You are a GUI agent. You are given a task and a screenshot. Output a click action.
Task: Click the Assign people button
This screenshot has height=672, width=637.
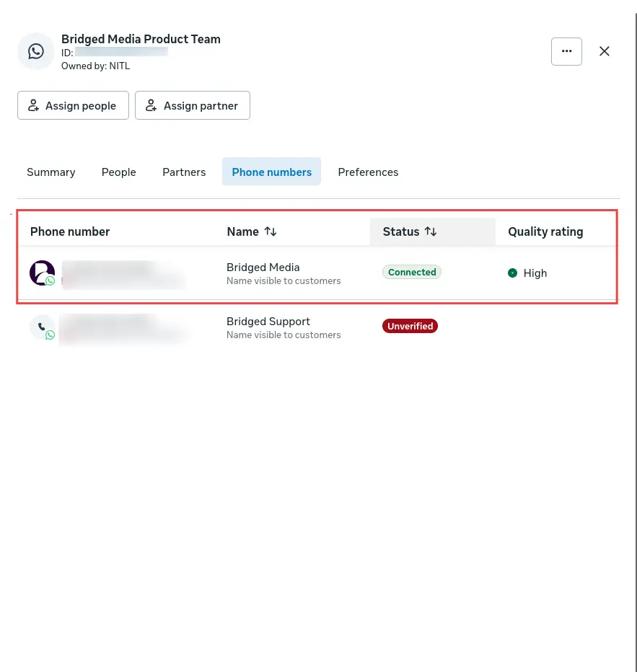74,105
